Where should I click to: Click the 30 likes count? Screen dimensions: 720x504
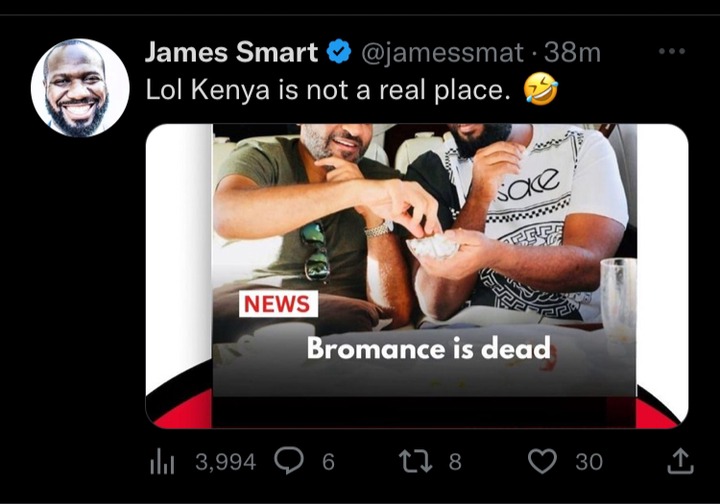(589, 461)
